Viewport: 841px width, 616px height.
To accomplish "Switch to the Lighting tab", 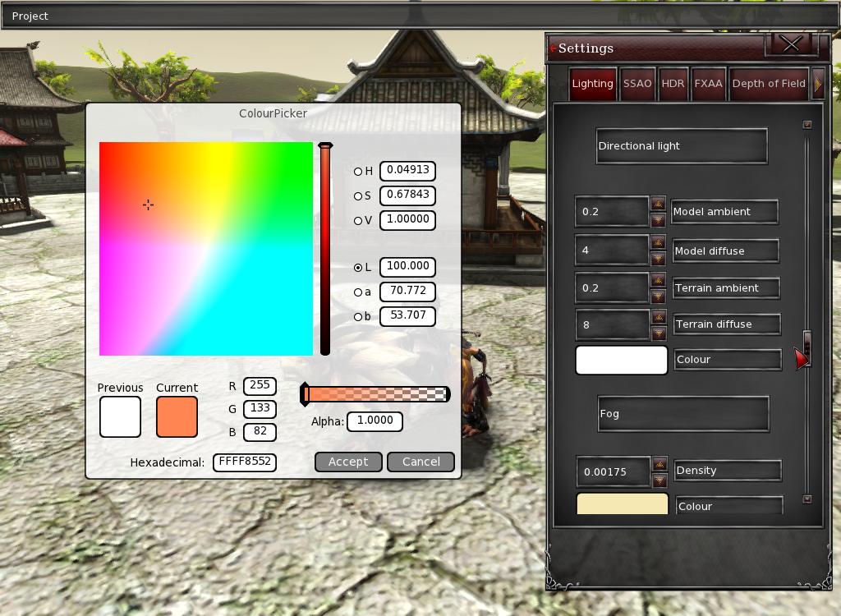I will pos(592,84).
